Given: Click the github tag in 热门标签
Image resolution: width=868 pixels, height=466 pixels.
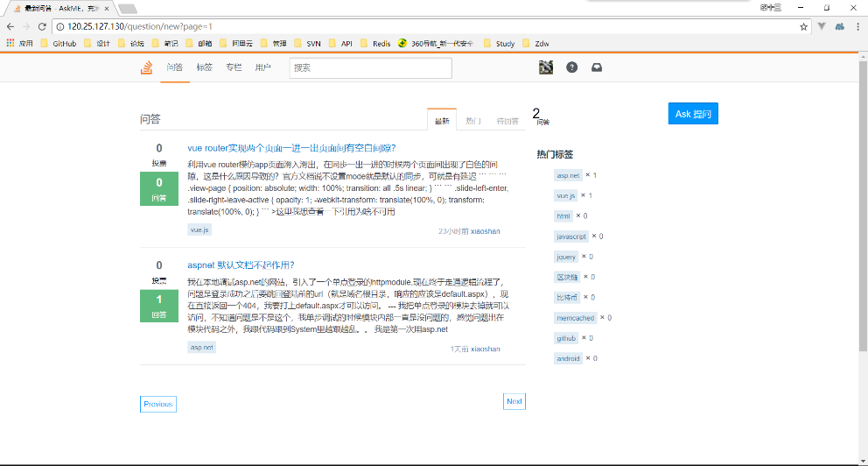Looking at the screenshot, I should (x=566, y=339).
